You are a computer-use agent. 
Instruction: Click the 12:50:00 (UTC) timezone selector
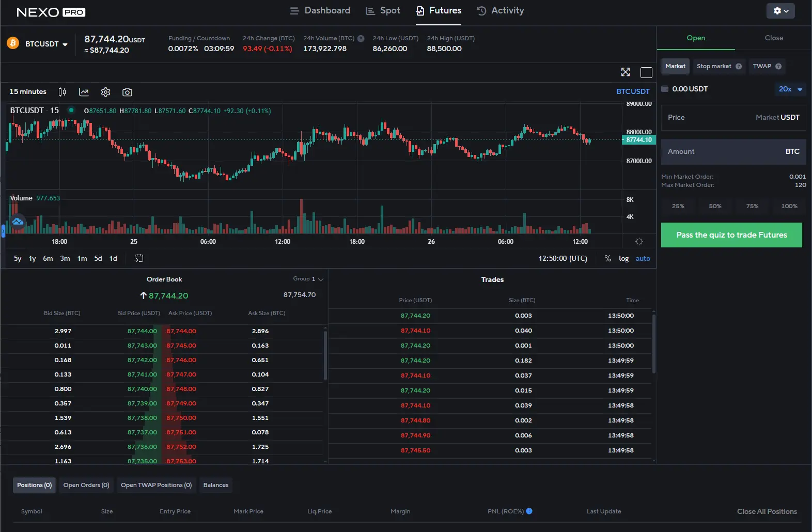(x=563, y=258)
